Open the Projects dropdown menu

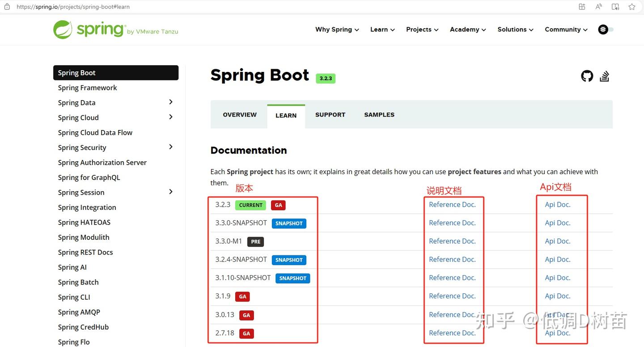coord(422,29)
